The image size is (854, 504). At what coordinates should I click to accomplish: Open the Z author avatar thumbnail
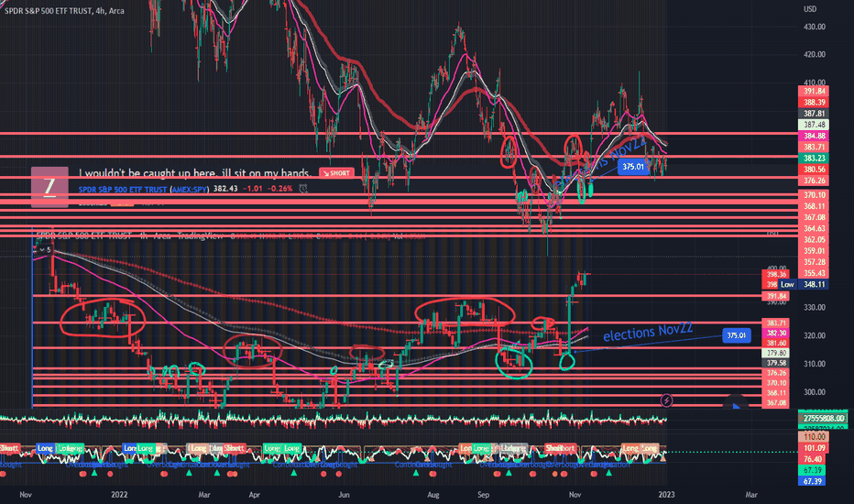(x=49, y=187)
